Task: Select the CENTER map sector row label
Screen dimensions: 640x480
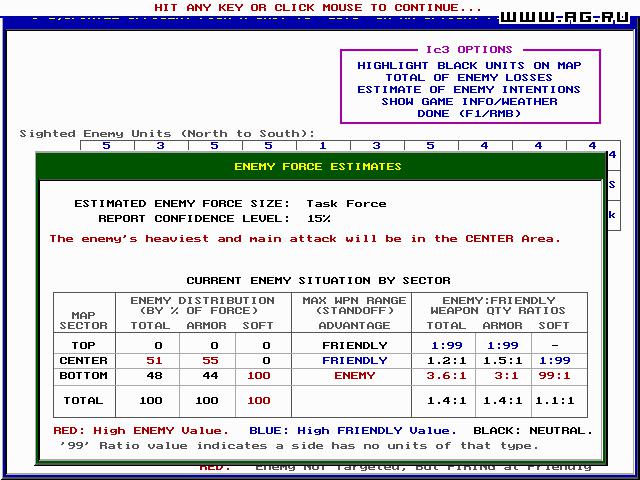Action: click(83, 360)
